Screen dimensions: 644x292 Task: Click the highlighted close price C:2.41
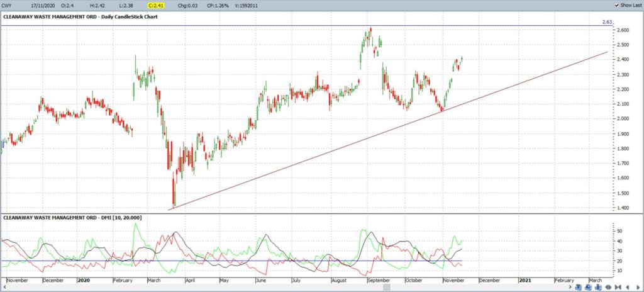[x=157, y=5]
